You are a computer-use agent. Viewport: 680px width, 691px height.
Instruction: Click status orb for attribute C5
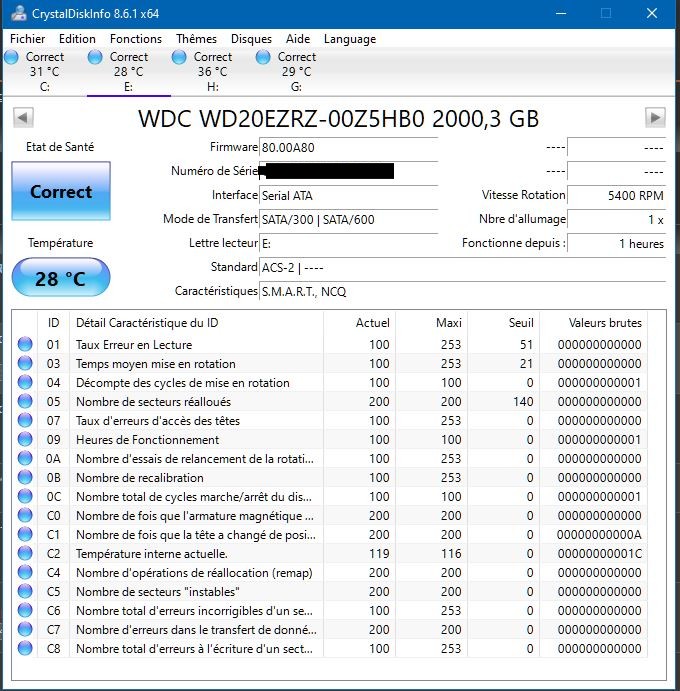point(25,591)
